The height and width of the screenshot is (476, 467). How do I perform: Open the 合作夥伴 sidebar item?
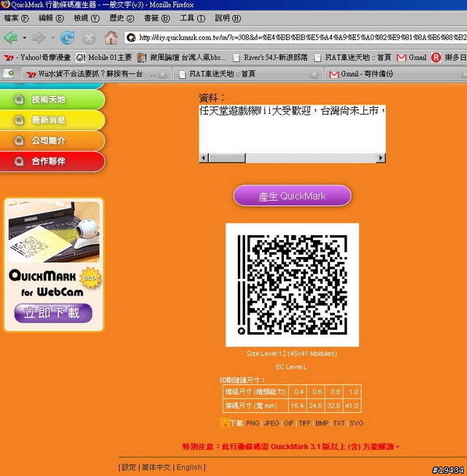[x=53, y=161]
